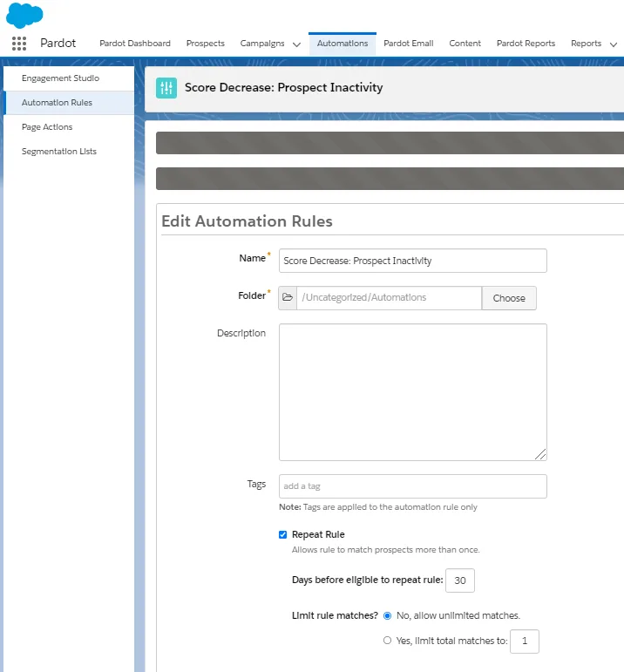624x672 pixels.
Task: Click the Repeat Rule label
Action: (318, 534)
